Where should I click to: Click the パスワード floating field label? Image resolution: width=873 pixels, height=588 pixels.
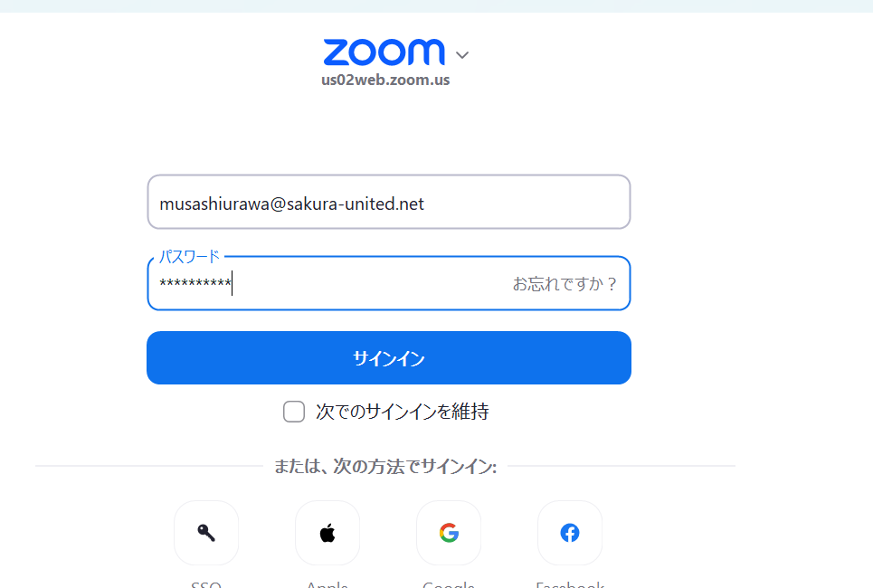[189, 257]
